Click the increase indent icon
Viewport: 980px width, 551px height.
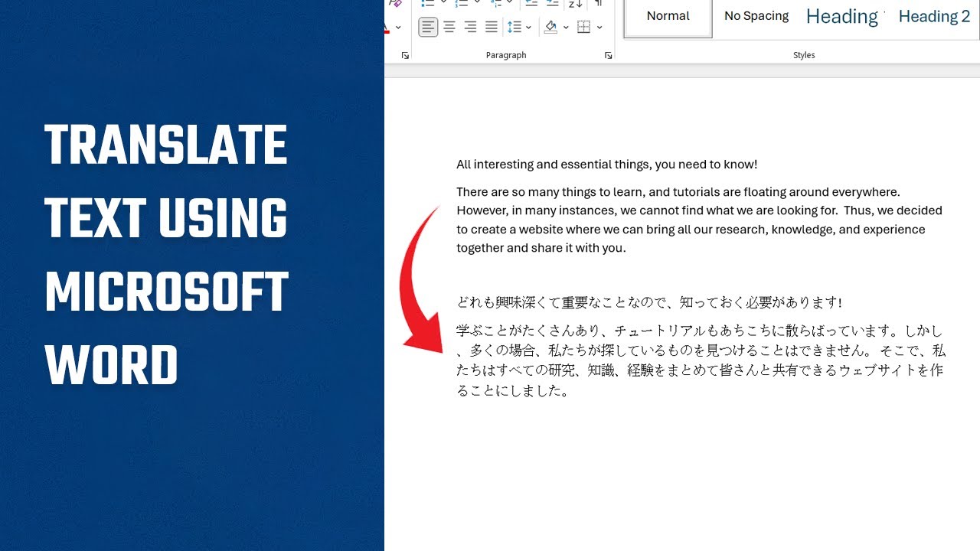552,4
